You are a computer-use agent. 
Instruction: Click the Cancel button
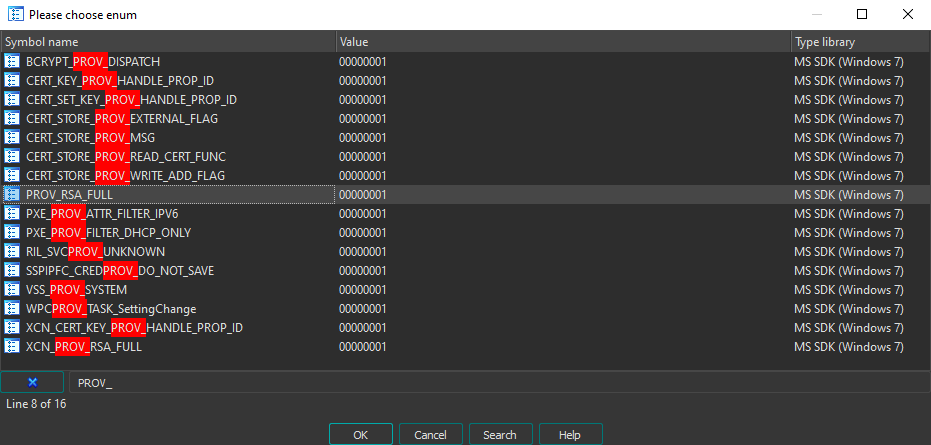(x=430, y=434)
